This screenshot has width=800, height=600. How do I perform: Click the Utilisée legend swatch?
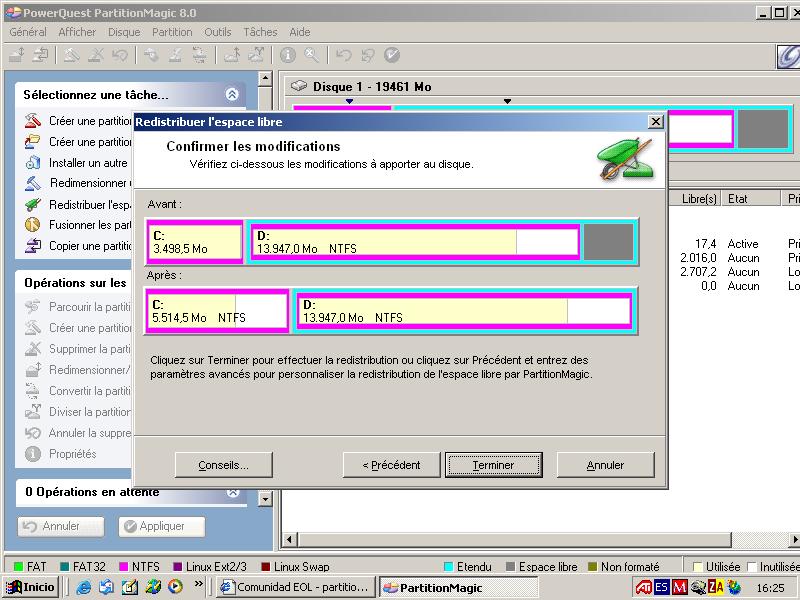pos(697,566)
